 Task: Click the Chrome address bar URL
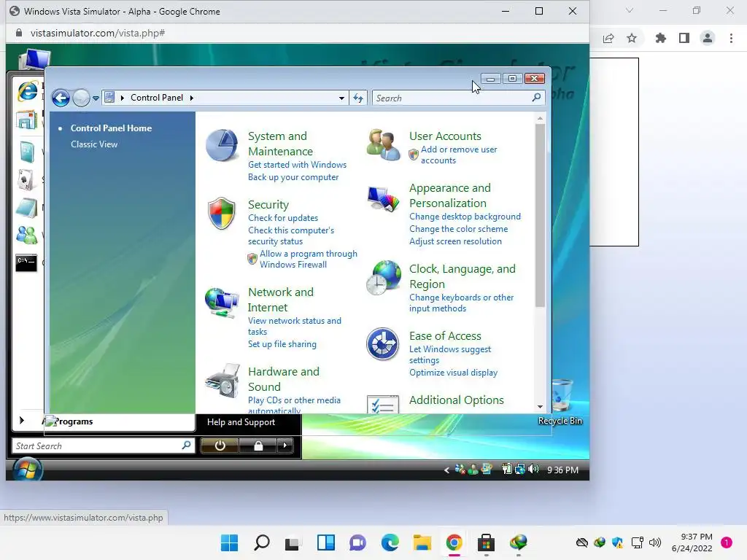pos(98,33)
